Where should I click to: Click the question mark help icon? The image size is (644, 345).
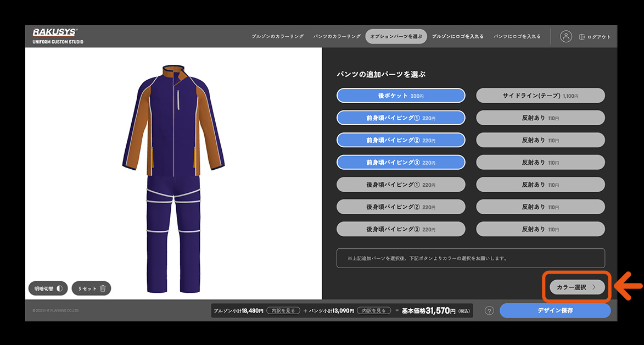pyautogui.click(x=489, y=311)
